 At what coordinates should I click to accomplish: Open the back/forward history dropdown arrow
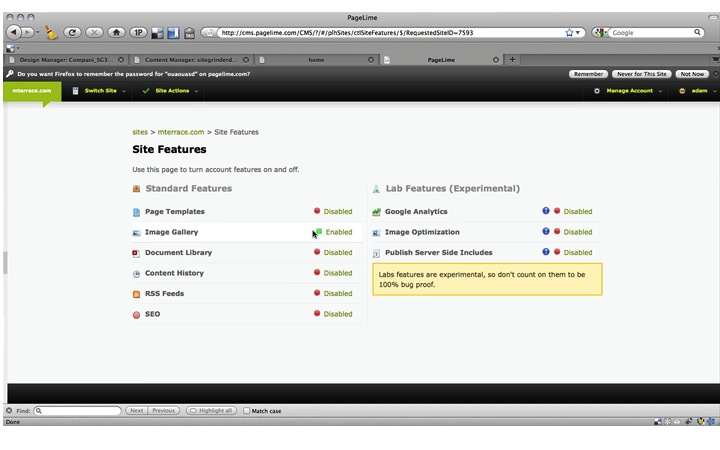coord(38,32)
